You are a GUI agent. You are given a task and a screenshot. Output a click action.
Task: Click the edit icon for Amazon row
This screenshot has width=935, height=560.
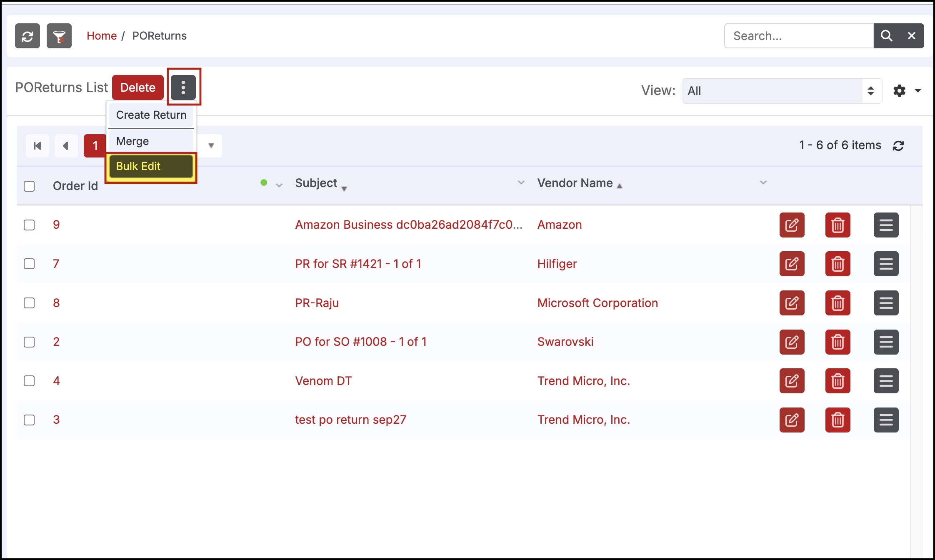792,225
